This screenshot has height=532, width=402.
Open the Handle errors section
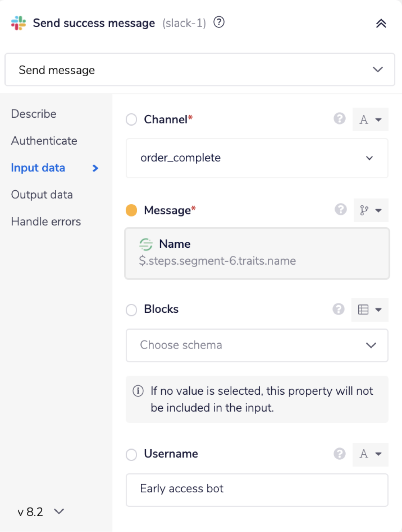[46, 221]
